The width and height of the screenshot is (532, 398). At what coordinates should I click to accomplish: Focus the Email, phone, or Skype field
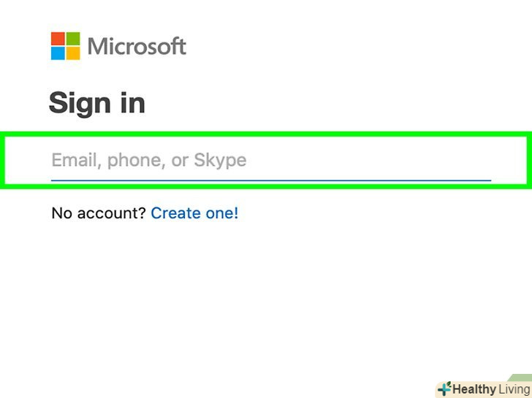(270, 160)
